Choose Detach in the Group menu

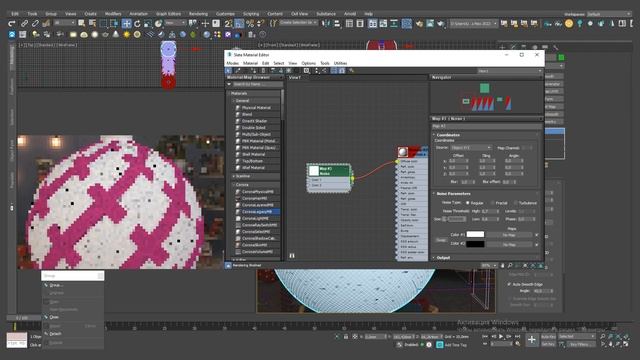coord(73,334)
